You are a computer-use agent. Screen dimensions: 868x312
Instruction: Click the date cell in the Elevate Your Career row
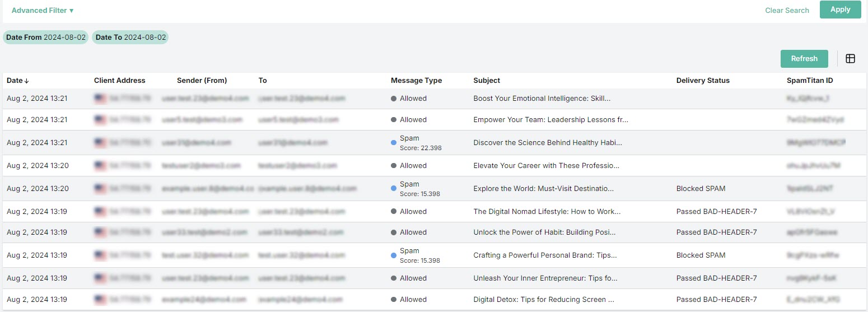pyautogui.click(x=37, y=166)
